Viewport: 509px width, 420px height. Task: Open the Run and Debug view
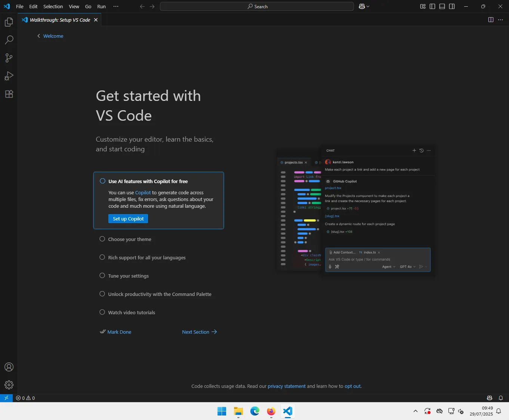tap(9, 76)
